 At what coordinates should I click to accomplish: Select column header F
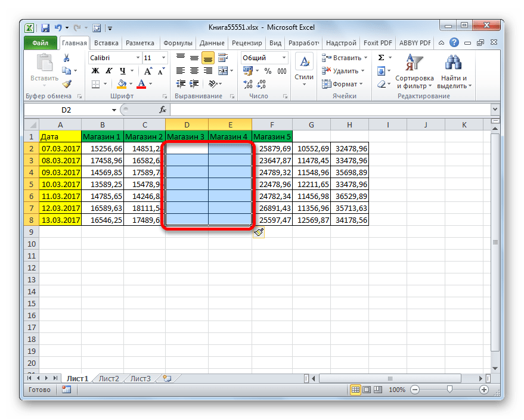pyautogui.click(x=272, y=125)
